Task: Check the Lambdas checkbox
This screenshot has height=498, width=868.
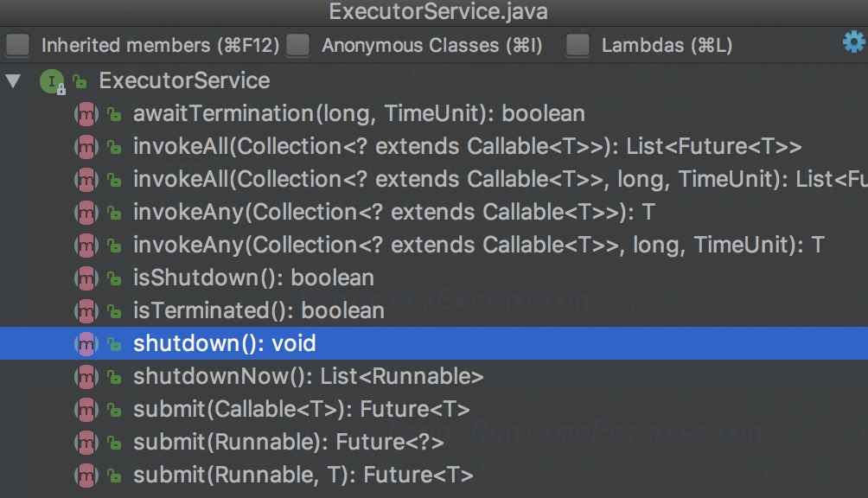Action: click(578, 45)
